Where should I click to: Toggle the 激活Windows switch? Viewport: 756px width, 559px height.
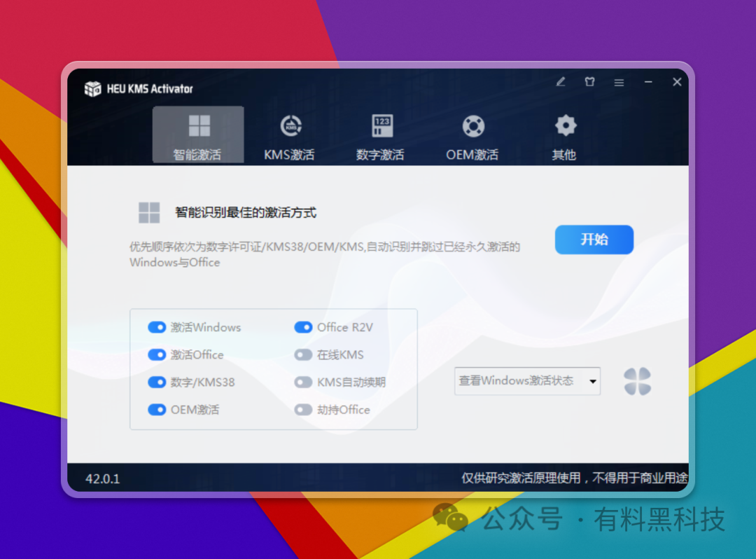157,328
